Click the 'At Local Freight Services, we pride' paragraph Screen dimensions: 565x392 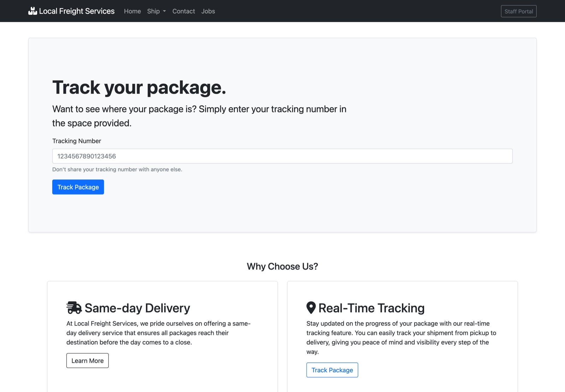159,333
